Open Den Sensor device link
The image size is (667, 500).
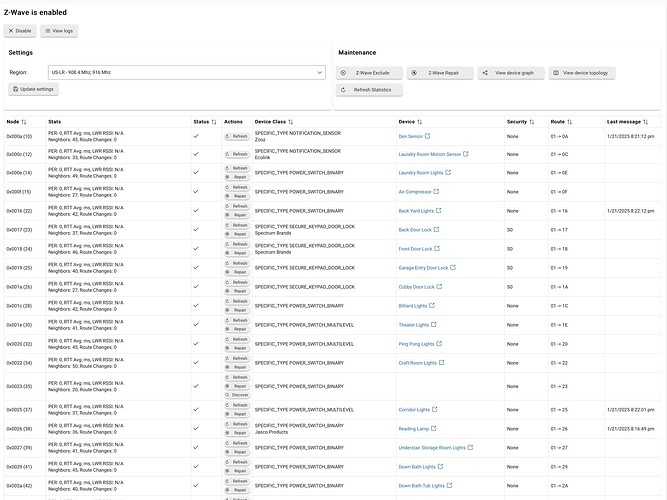[x=410, y=137]
